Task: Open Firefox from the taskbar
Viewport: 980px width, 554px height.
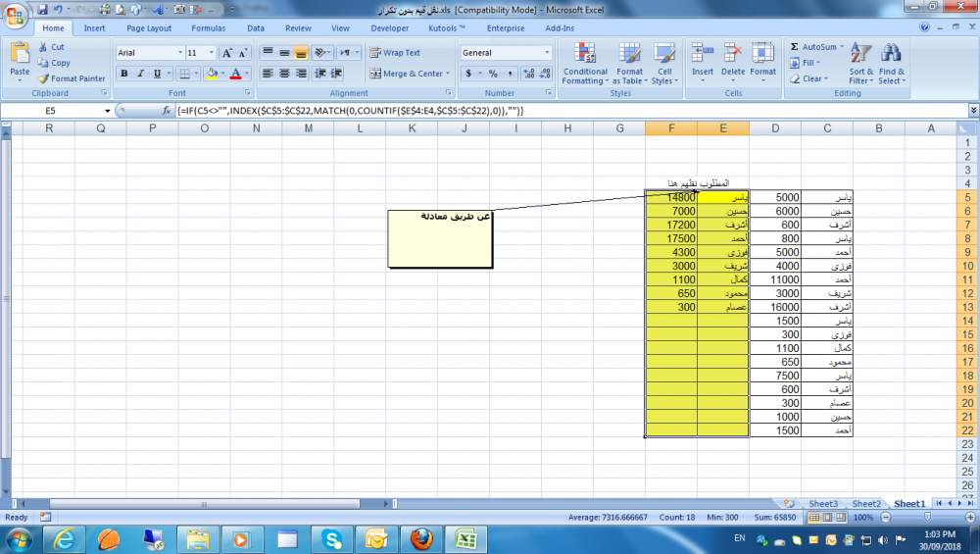Action: point(421,538)
